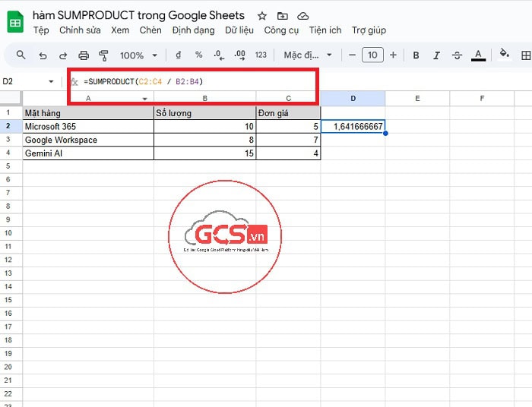This screenshot has height=407, width=532.
Task: Open the name box dropdown arrow
Action: pos(51,81)
